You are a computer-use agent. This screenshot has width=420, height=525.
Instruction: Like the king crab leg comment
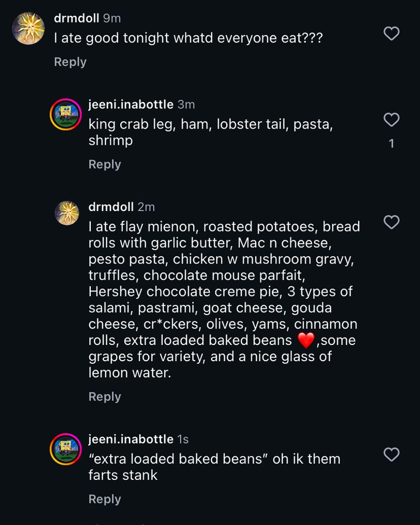click(x=392, y=120)
